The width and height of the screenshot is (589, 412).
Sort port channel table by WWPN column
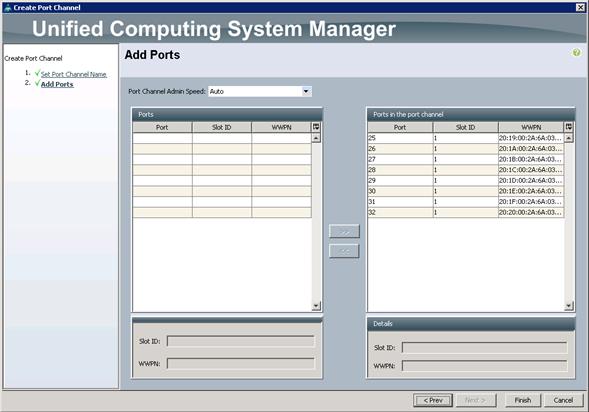[x=531, y=127]
